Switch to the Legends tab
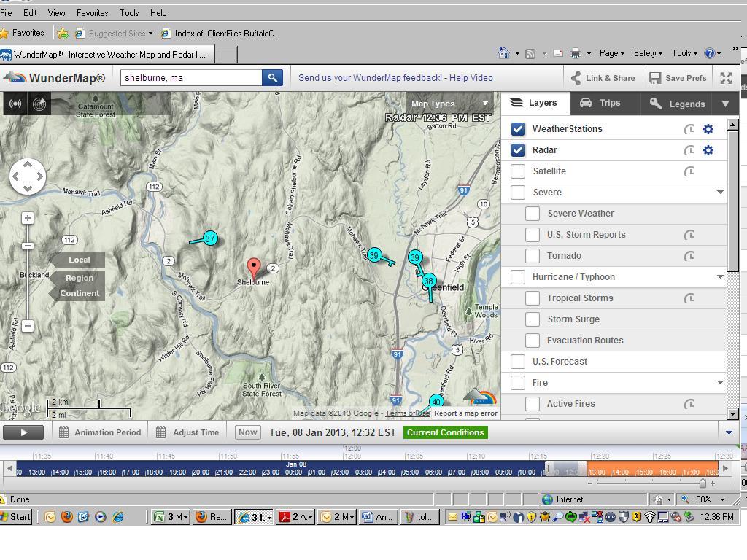This screenshot has width=747, height=560. pos(678,104)
